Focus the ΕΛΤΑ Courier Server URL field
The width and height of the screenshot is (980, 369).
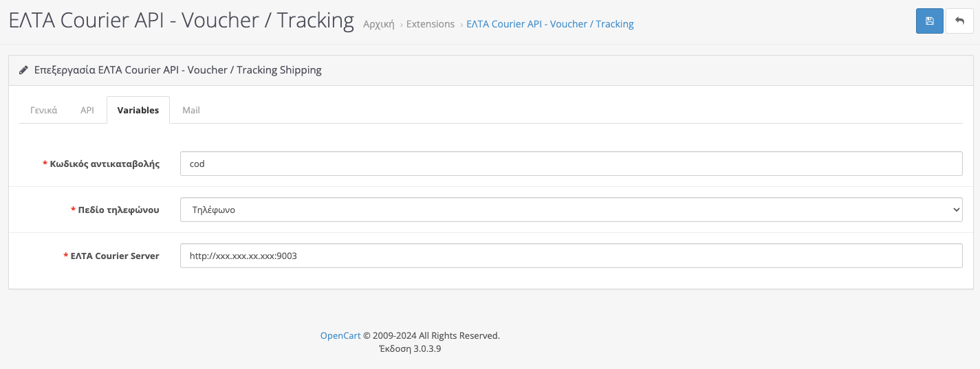[x=571, y=256]
